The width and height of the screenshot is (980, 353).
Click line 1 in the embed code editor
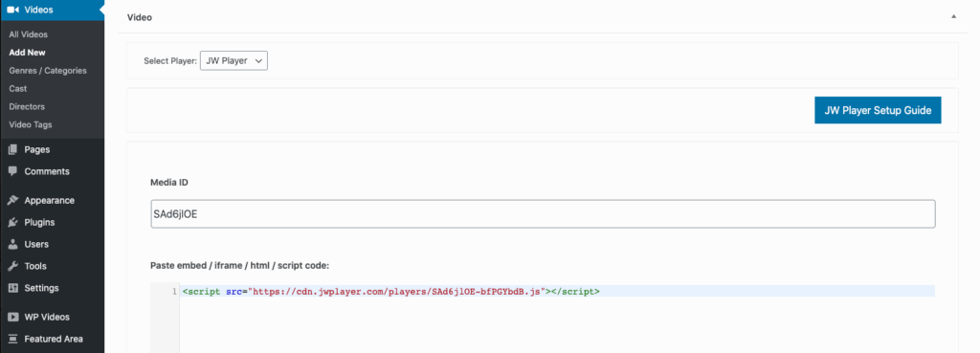pos(558,291)
